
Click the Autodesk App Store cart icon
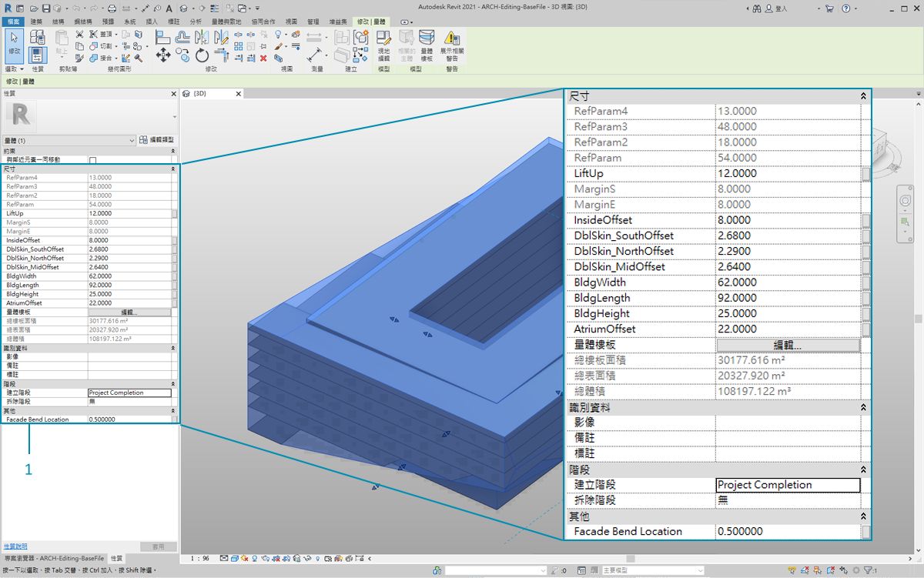829,8
